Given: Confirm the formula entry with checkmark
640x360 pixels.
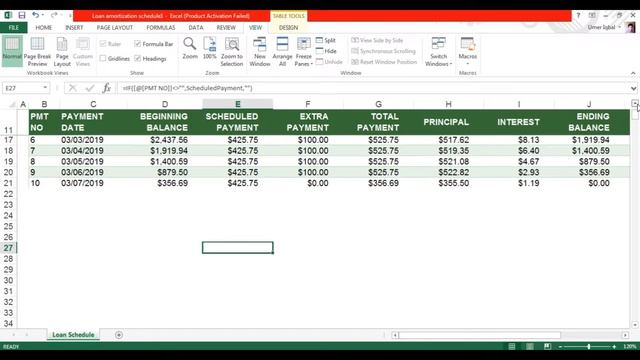Looking at the screenshot, I should click(90, 88).
